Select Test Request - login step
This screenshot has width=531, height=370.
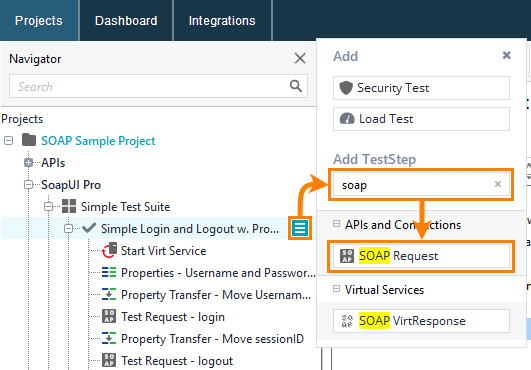tap(173, 317)
